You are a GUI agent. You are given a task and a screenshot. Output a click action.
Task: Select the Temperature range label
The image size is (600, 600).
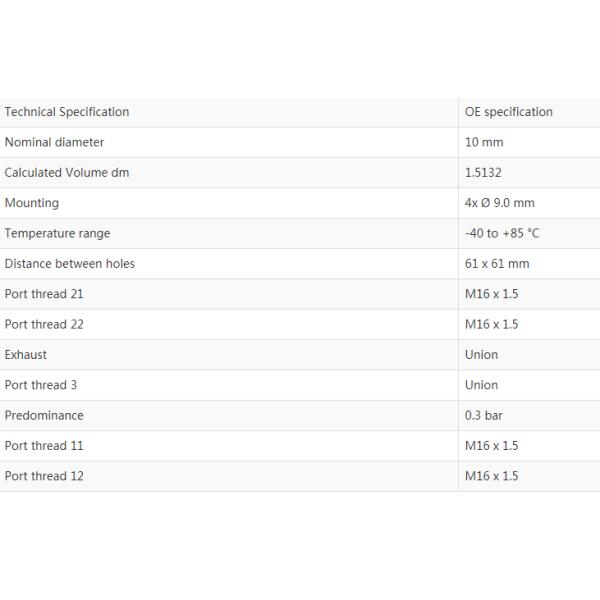pyautogui.click(x=57, y=233)
